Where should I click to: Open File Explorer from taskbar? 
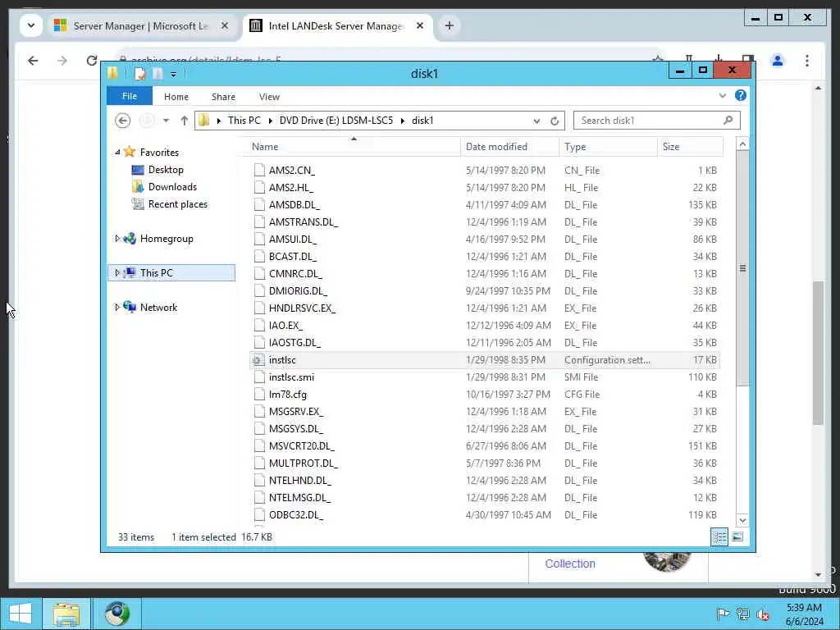click(66, 614)
